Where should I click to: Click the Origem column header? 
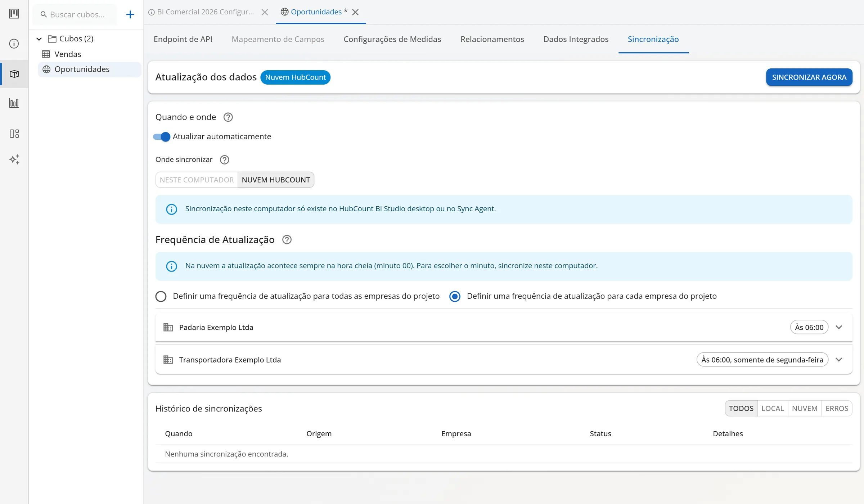(x=319, y=433)
